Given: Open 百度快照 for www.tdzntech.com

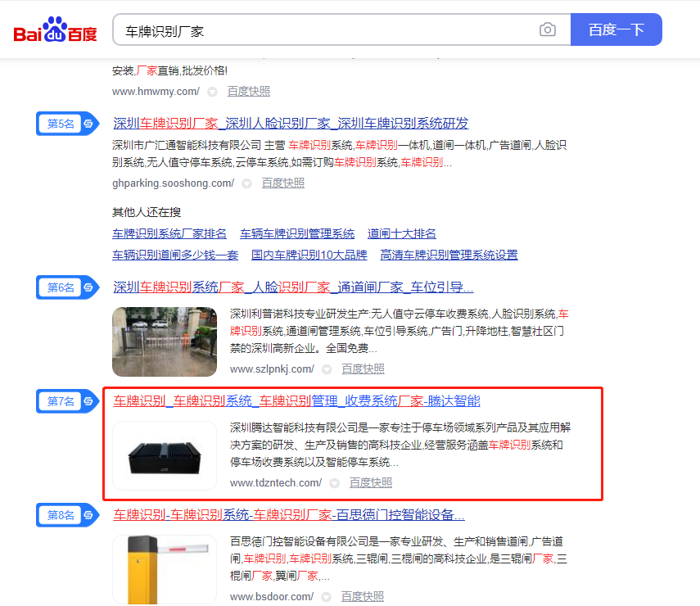Looking at the screenshot, I should coord(371,482).
